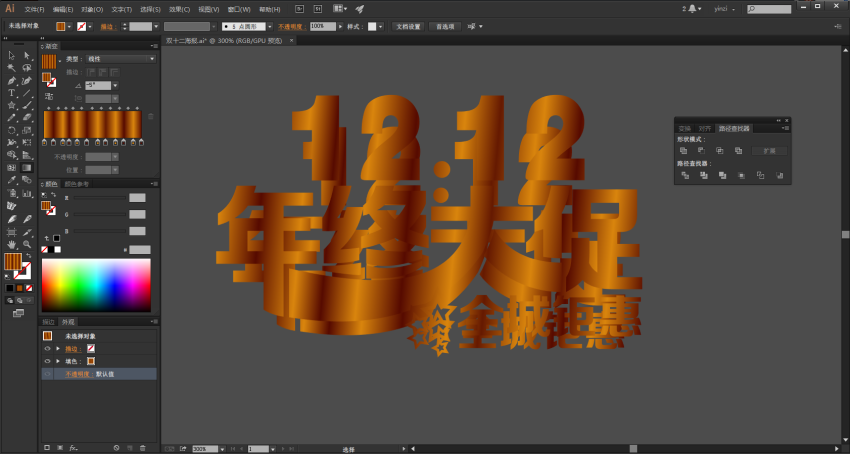Reset to default fill and stroke icon
The width and height of the screenshot is (850, 454).
click(x=7, y=277)
